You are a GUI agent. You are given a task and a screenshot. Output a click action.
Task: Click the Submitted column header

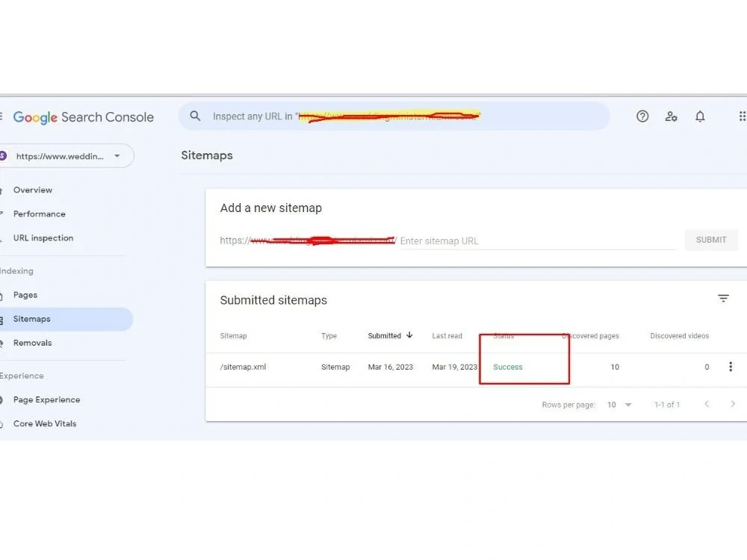click(385, 336)
